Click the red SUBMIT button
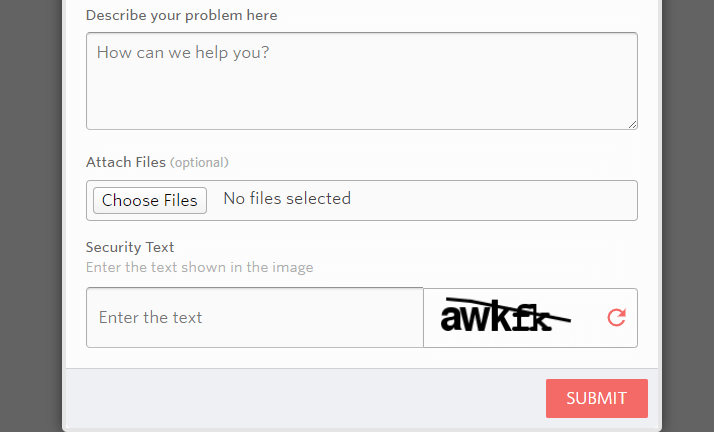This screenshot has height=432, width=714. (x=597, y=398)
